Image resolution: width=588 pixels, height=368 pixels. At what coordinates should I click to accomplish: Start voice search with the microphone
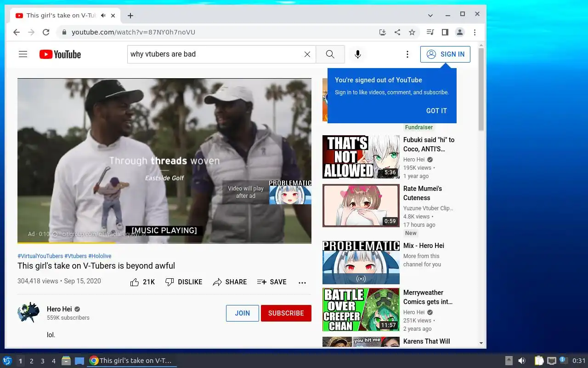(358, 54)
